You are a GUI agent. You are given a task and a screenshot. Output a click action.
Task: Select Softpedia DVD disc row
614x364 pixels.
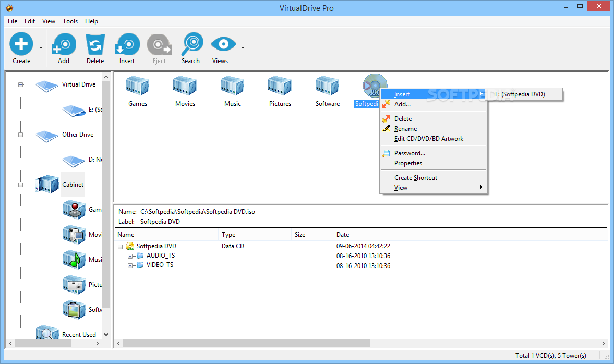click(x=156, y=246)
